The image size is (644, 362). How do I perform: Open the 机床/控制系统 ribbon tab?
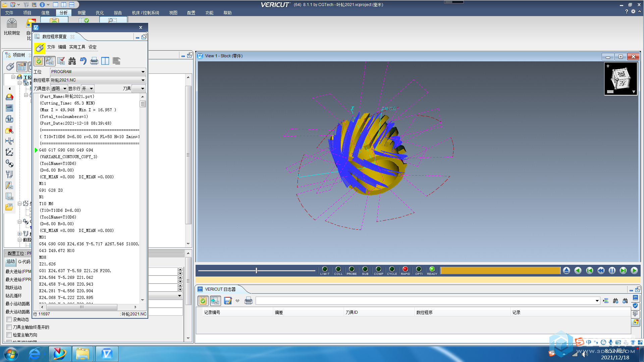(145, 13)
